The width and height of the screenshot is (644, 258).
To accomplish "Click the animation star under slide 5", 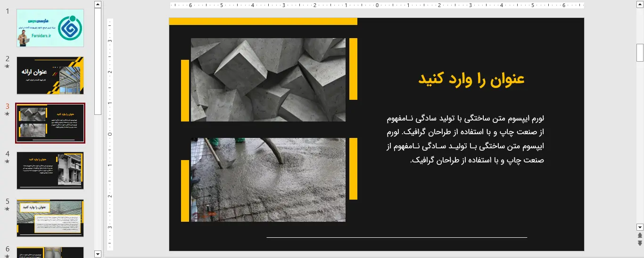I will point(7,209).
